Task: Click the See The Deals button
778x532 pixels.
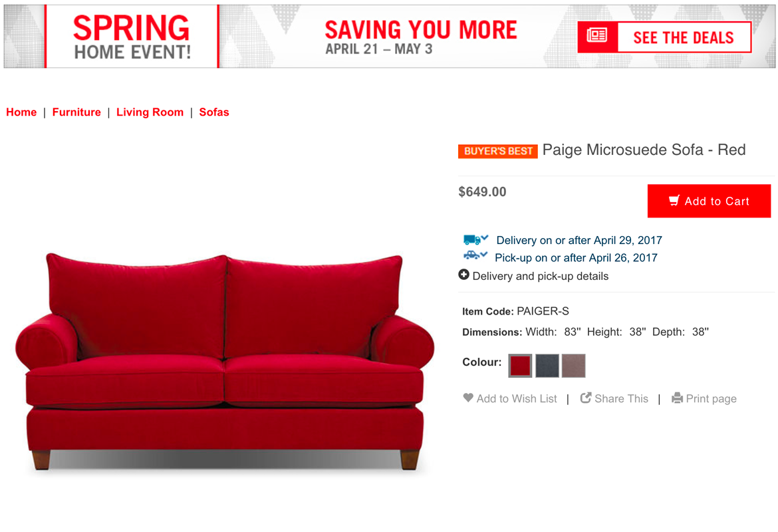Action: tap(664, 37)
